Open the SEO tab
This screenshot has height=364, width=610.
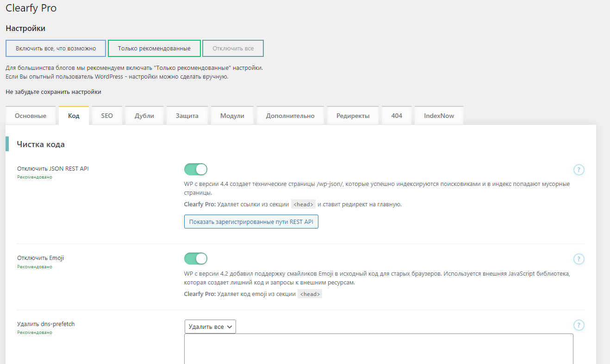tap(107, 116)
